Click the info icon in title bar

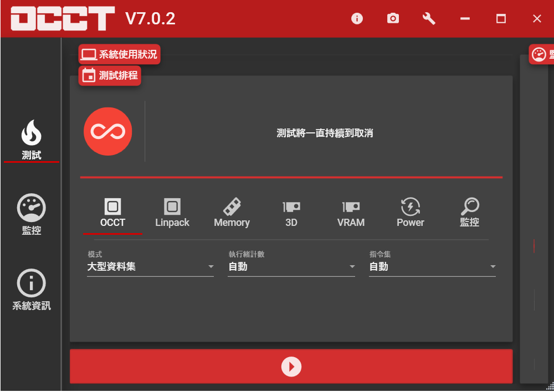(x=357, y=19)
